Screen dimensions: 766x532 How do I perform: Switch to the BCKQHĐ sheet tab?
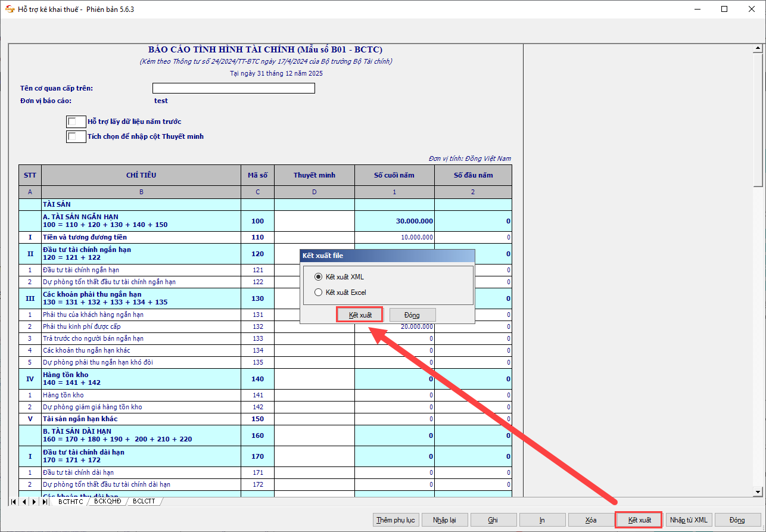tap(108, 502)
